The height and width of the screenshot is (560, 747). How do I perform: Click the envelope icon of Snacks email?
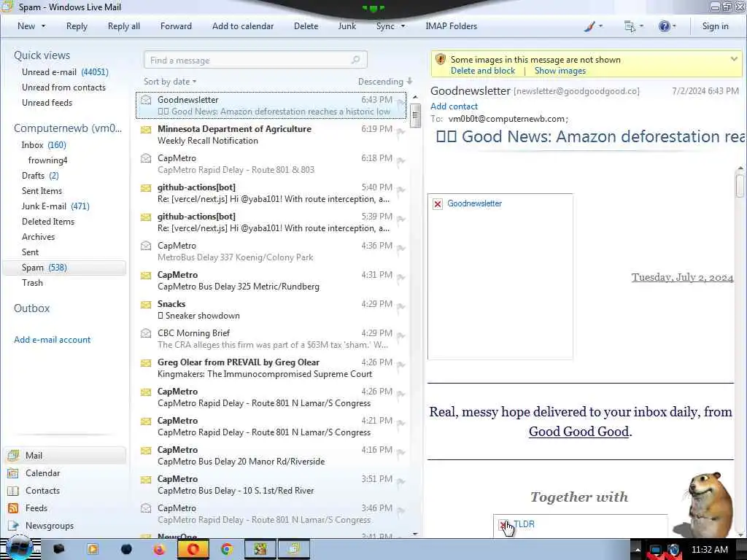pos(146,304)
